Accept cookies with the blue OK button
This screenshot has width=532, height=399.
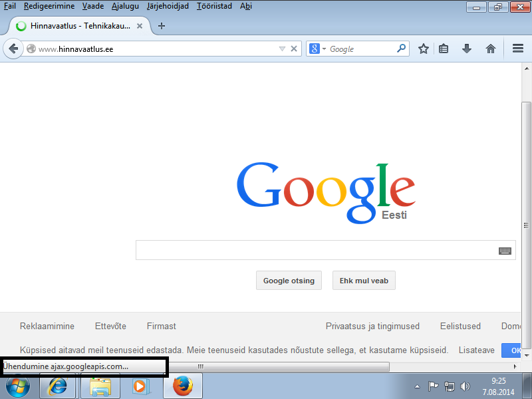(x=511, y=350)
